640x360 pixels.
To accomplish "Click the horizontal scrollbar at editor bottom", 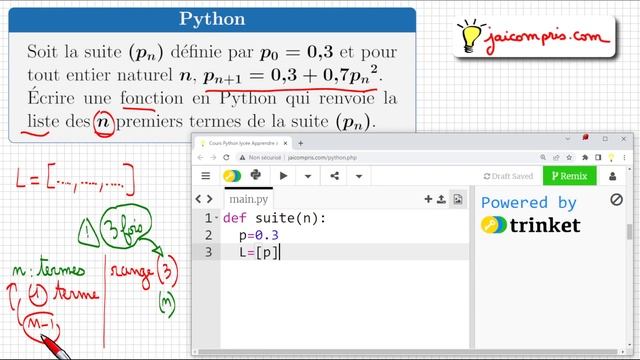I will point(408,351).
